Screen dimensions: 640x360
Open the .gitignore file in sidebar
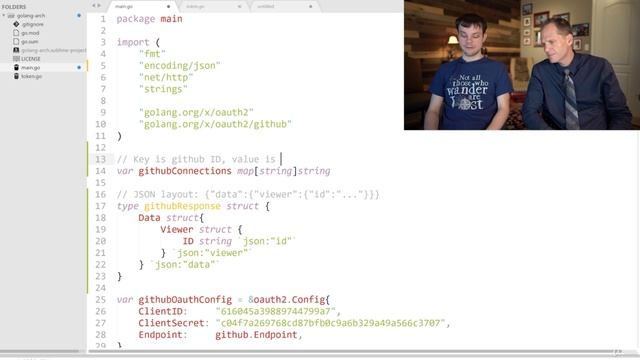coord(33,24)
